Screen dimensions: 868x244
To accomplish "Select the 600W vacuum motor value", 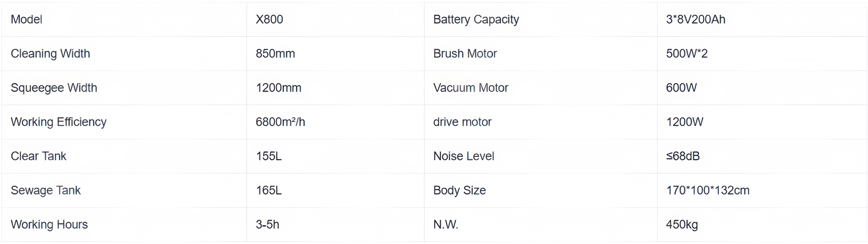I will click(x=681, y=88).
